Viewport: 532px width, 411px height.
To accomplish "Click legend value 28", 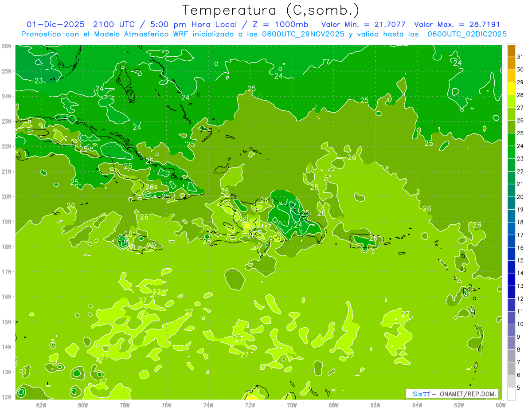I will click(x=520, y=95).
